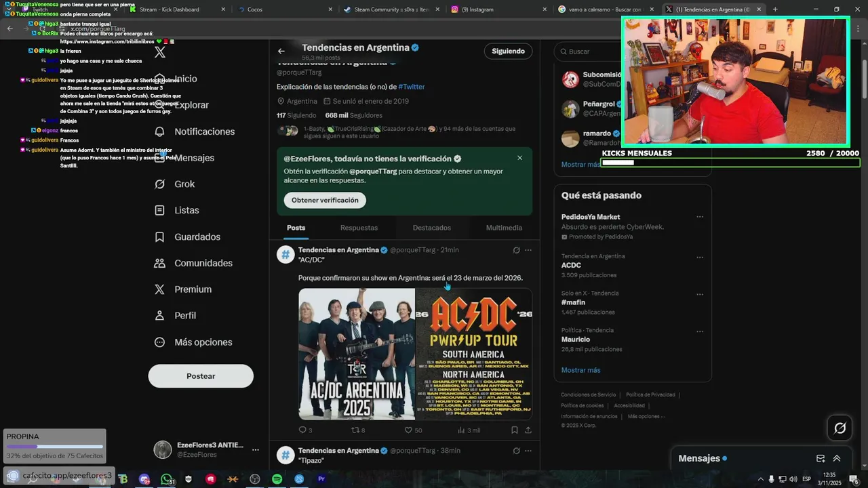The height and width of the screenshot is (488, 868).
Task: Open the 668 mil Seguidores list
Action: [x=354, y=115]
